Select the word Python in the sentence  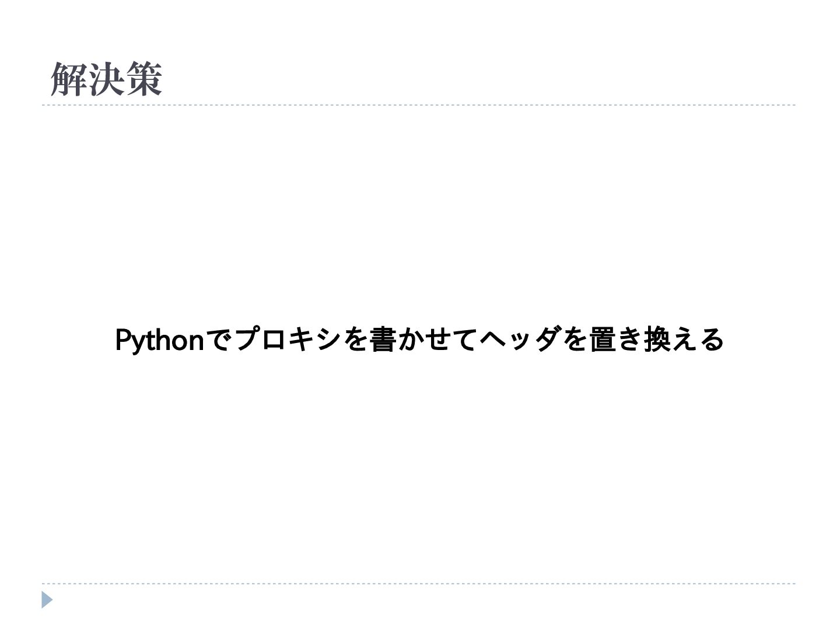pyautogui.click(x=159, y=339)
